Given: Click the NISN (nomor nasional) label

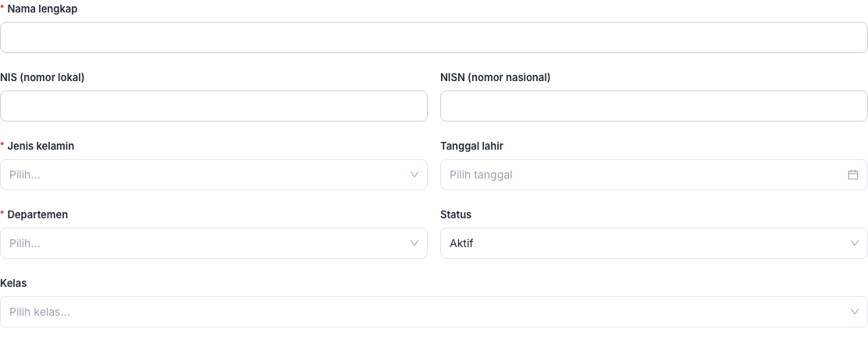Looking at the screenshot, I should pos(496,77).
